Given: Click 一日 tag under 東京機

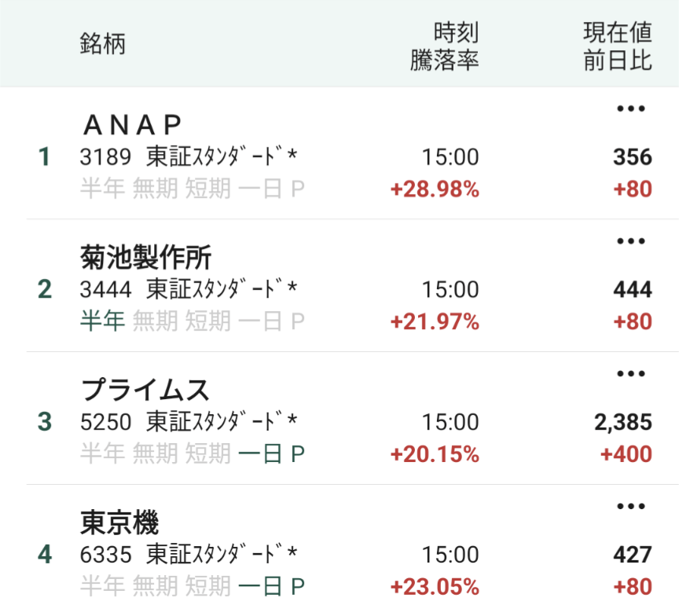Looking at the screenshot, I should (259, 587).
